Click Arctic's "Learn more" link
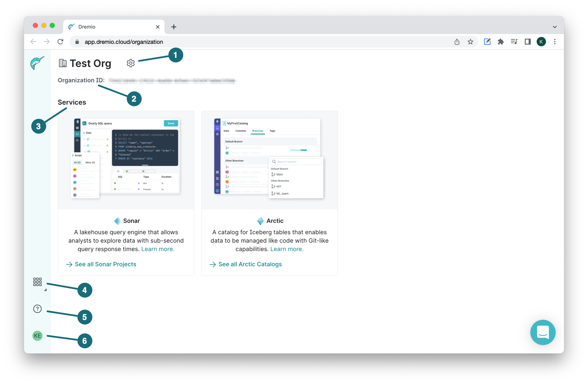Viewport: 588px width, 385px height. coord(286,249)
